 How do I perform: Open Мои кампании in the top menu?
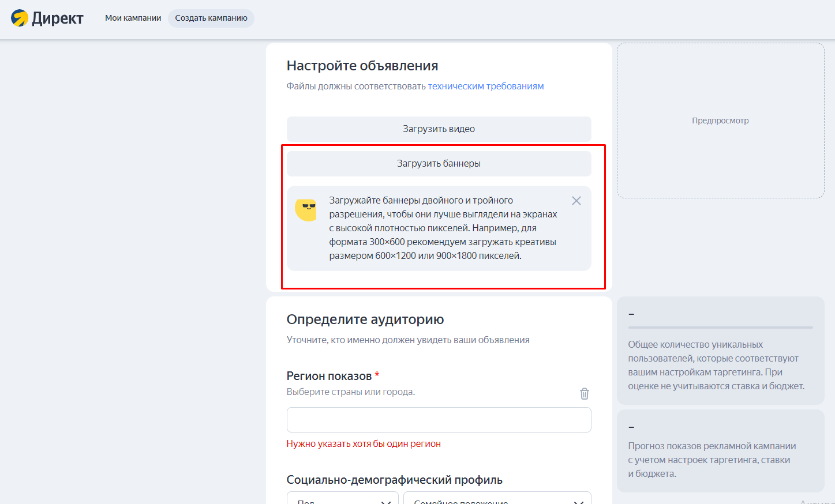click(x=133, y=18)
